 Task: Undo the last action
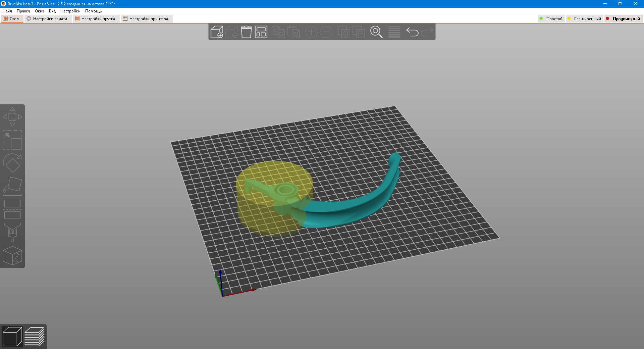click(412, 32)
